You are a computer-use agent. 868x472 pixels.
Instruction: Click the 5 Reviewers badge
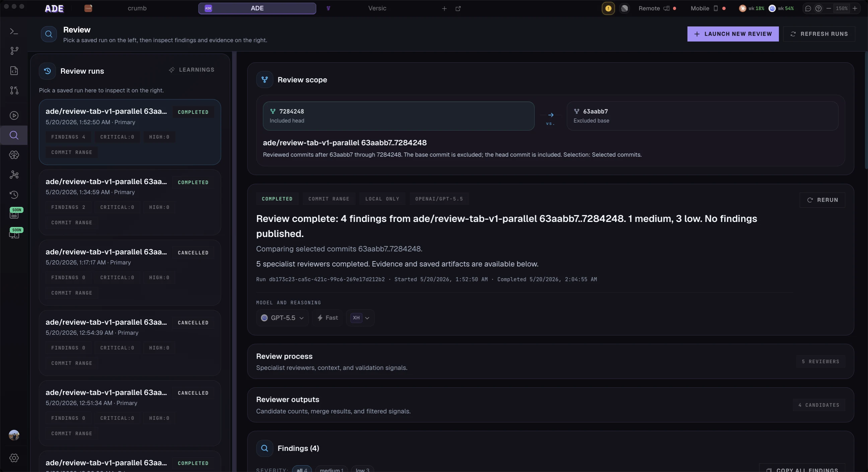coord(820,362)
